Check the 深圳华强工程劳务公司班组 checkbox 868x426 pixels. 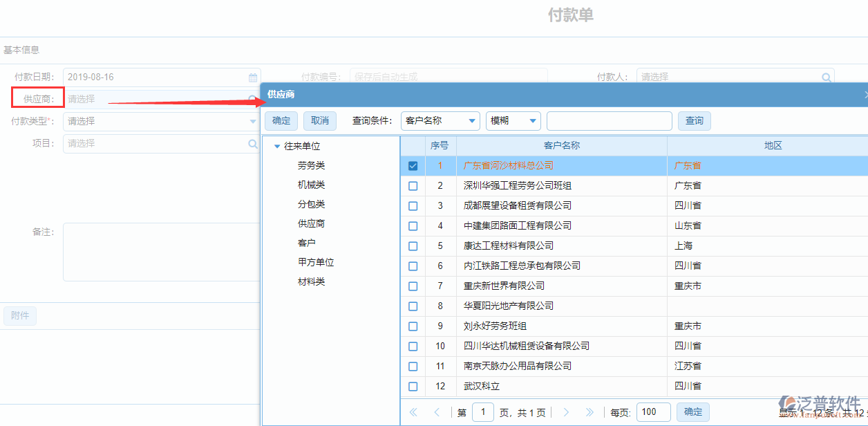413,185
